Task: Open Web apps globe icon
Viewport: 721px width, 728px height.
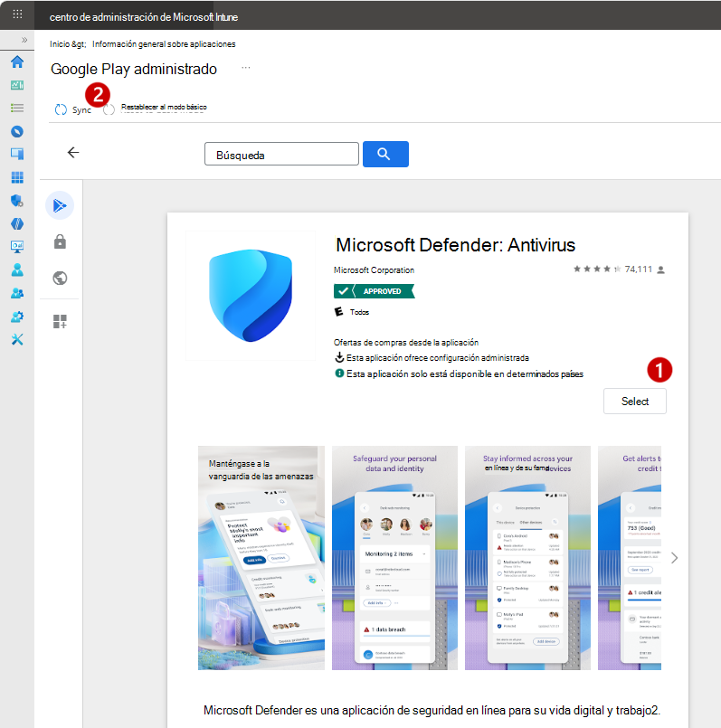Action: click(x=60, y=279)
